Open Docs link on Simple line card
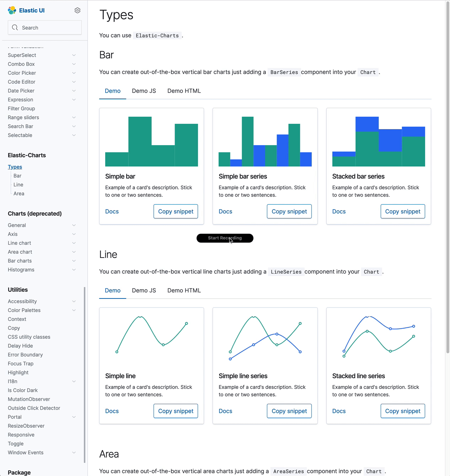Image resolution: width=450 pixels, height=476 pixels. pyautogui.click(x=112, y=411)
